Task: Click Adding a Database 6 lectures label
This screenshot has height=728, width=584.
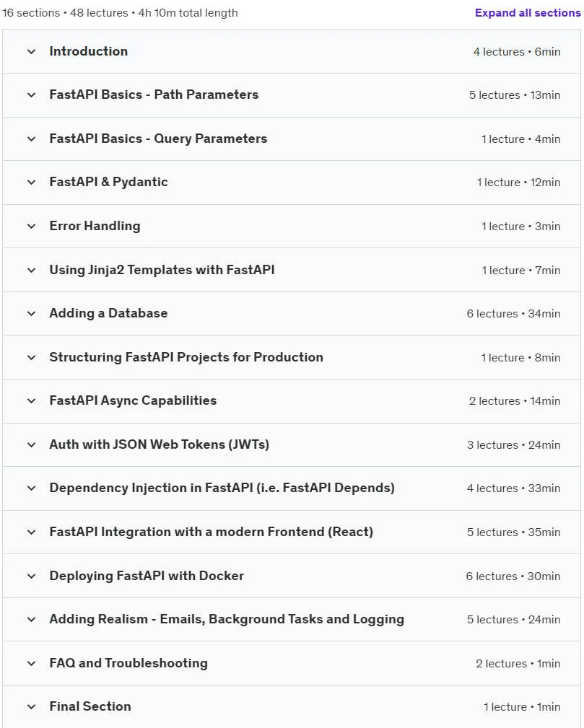Action: 513,314
